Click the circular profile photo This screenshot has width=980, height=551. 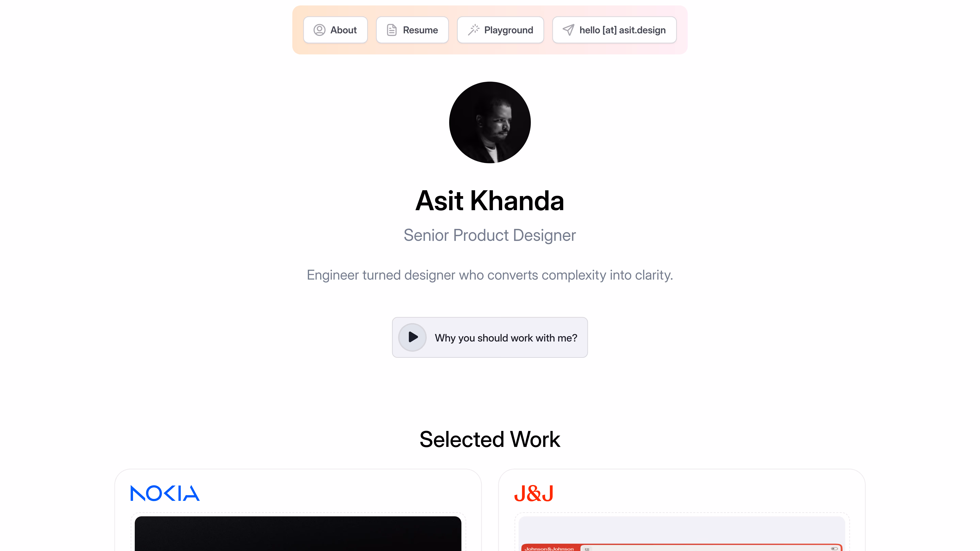tap(490, 122)
